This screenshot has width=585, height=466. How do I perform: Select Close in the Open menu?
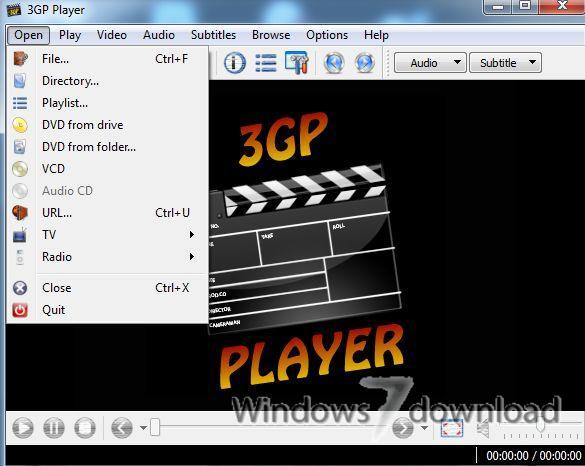click(107, 288)
